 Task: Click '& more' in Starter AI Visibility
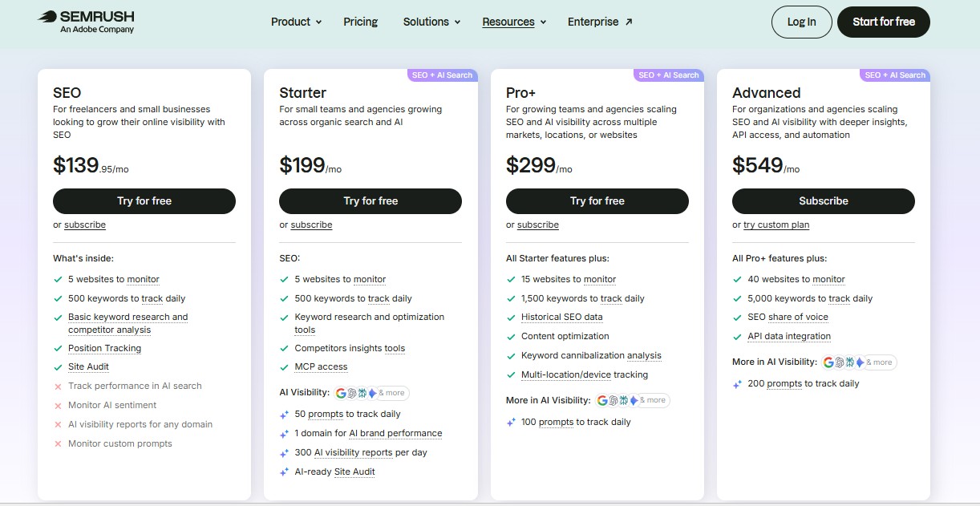392,393
